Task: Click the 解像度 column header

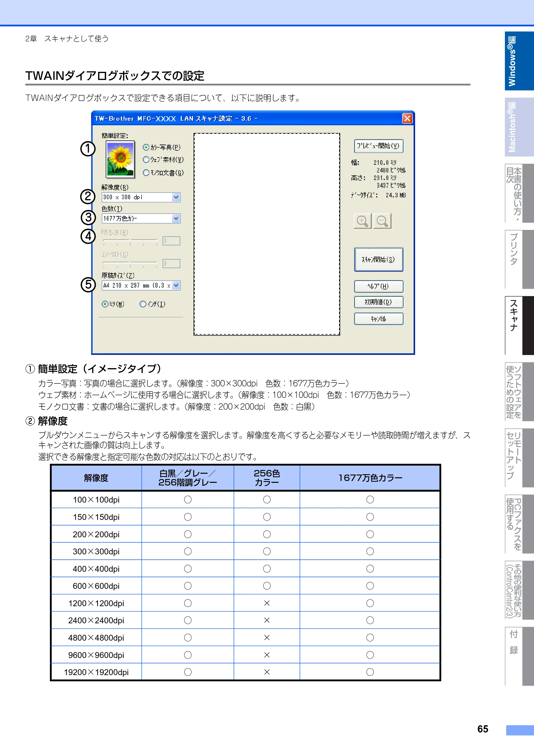Action: tap(96, 478)
